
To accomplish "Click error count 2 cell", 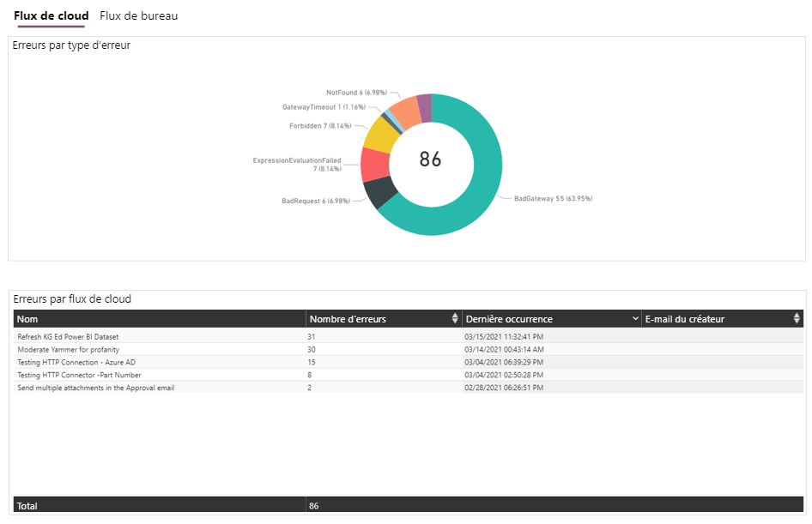I will pyautogui.click(x=310, y=388).
